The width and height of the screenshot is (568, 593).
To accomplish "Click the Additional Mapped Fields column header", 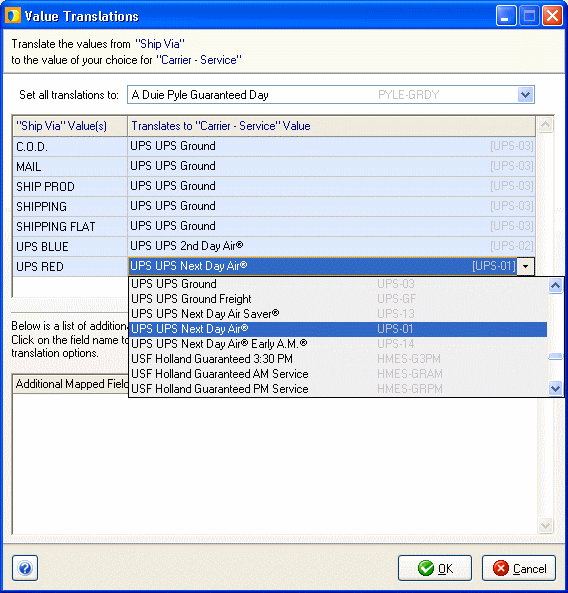I will coord(71,384).
